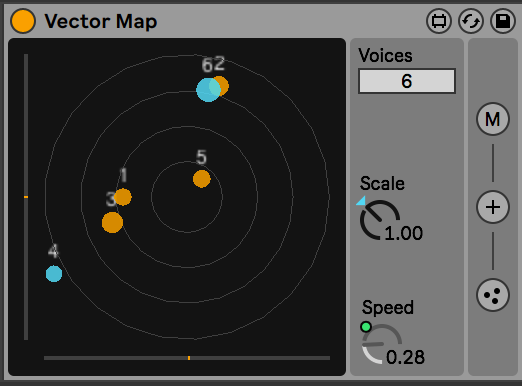Select the blue voice point 4

point(54,274)
